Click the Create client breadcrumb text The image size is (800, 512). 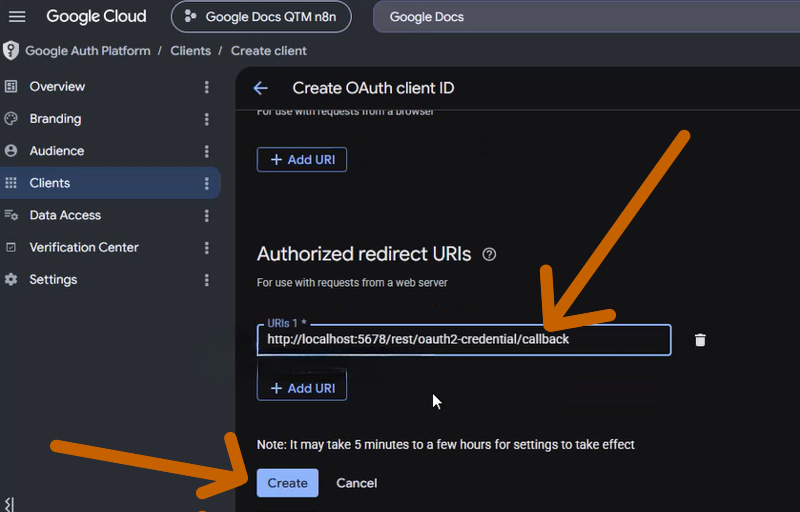[268, 51]
